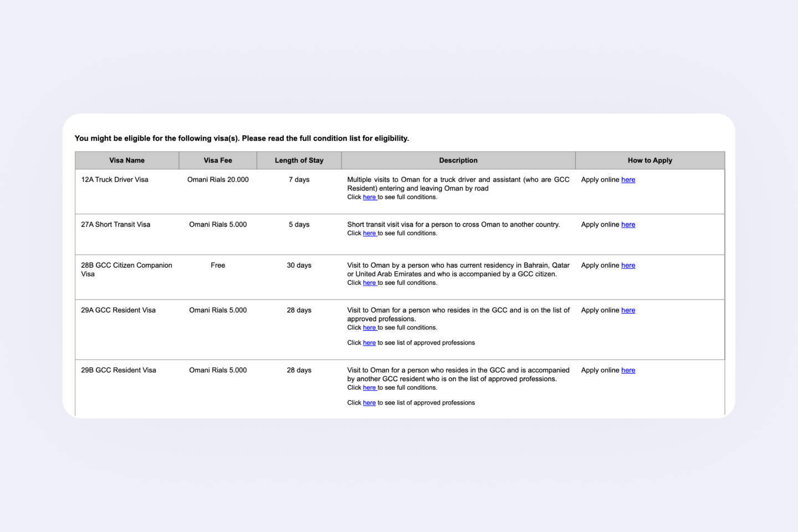Select the Description column header

point(458,161)
